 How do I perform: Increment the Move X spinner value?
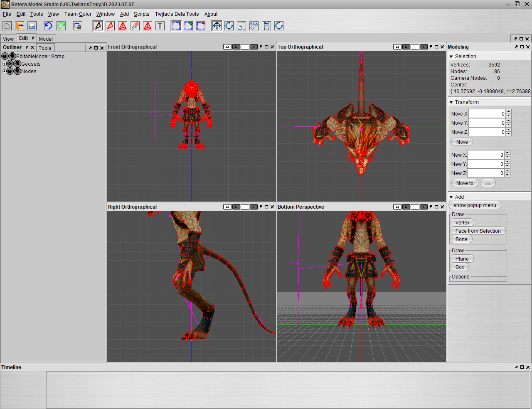pyautogui.click(x=509, y=112)
